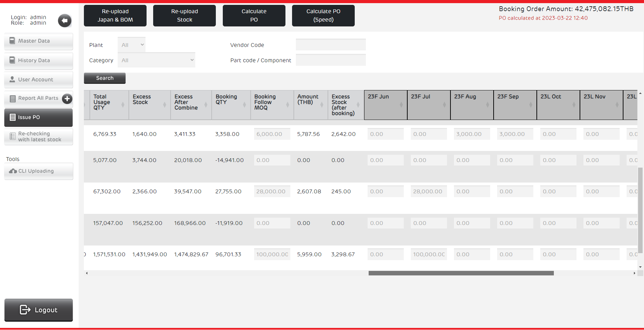The image size is (644, 330).
Task: Click Calculate PO (Speed) button
Action: [323, 16]
